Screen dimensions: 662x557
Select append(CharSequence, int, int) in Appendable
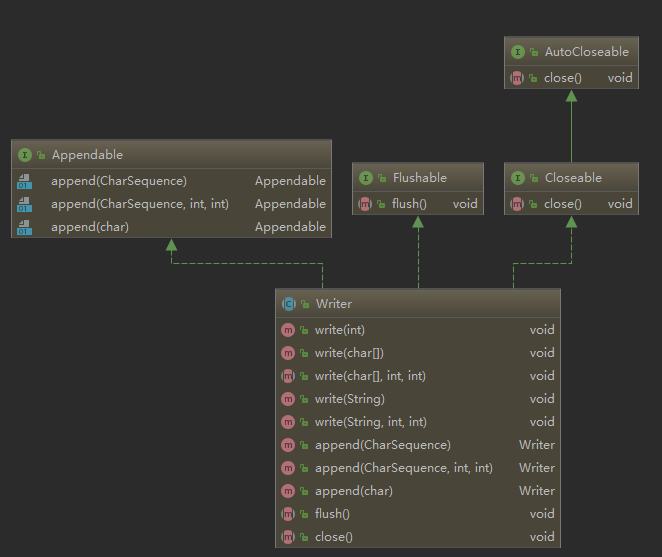[139, 204]
